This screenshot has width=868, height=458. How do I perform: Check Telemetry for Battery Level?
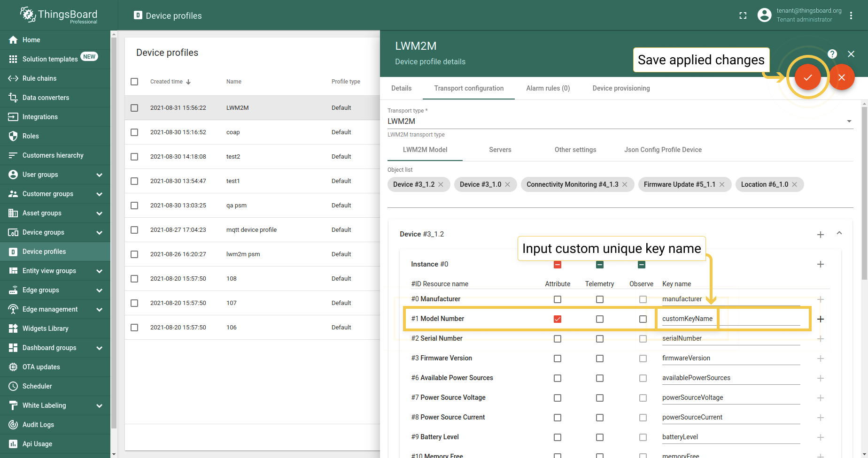click(600, 437)
